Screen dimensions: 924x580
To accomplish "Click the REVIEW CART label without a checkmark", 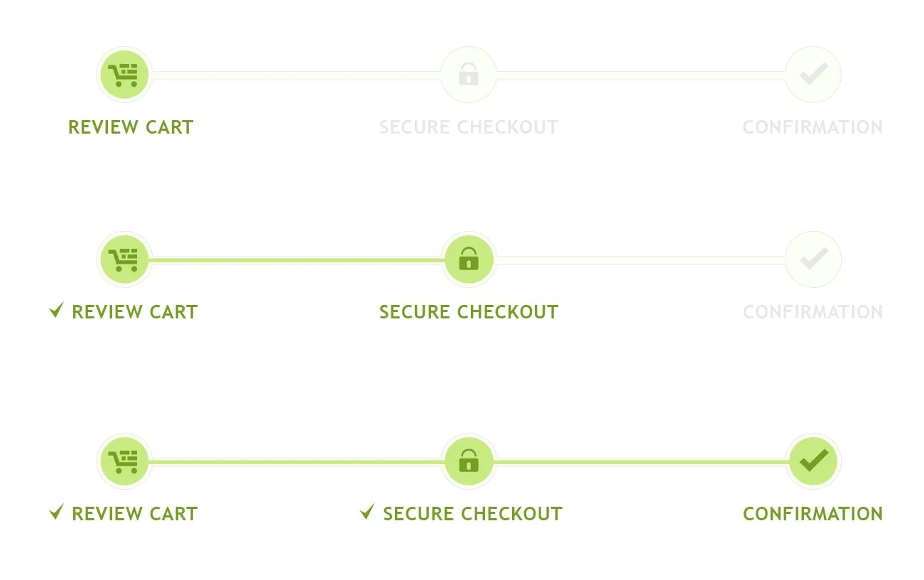I will pyautogui.click(x=131, y=128).
